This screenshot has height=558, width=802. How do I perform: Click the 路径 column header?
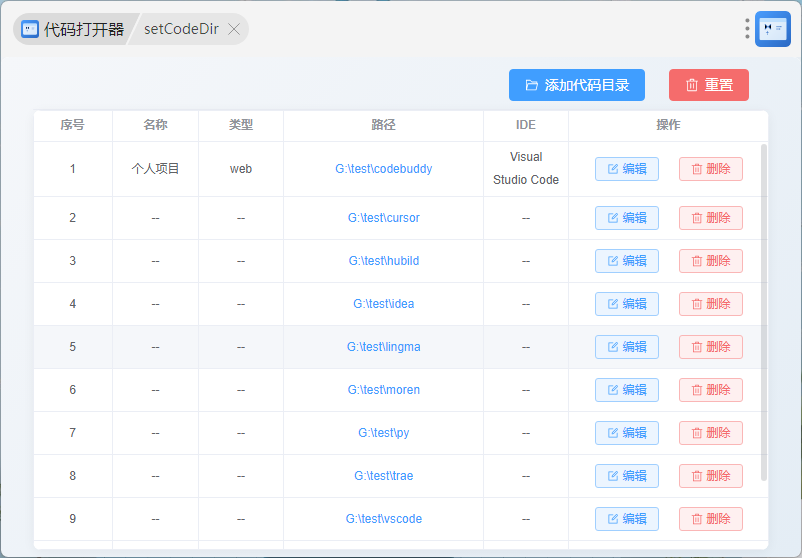pyautogui.click(x=383, y=125)
